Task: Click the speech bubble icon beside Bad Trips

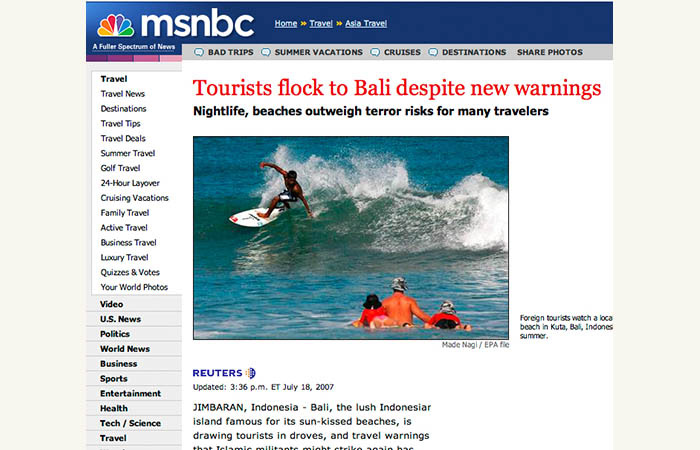Action: coord(199,52)
